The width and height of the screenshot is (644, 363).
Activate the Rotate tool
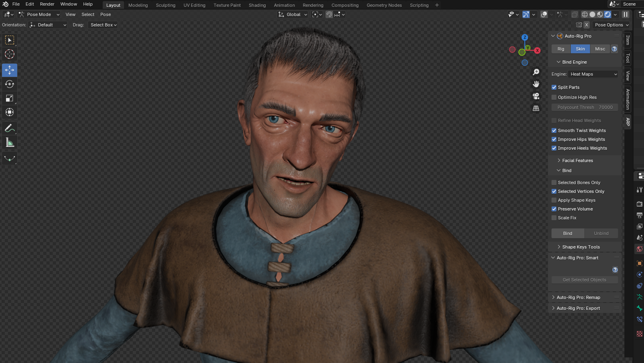[10, 84]
